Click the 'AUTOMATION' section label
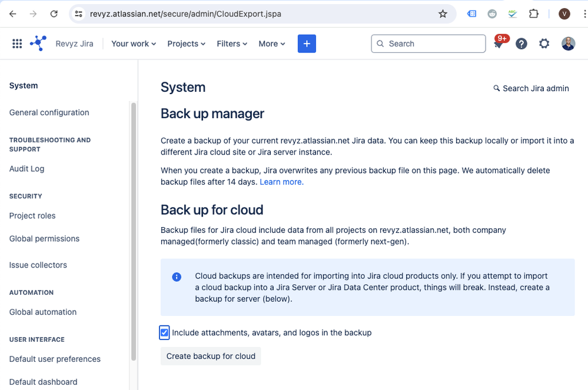Screen dimensions: 588x390 (31, 292)
